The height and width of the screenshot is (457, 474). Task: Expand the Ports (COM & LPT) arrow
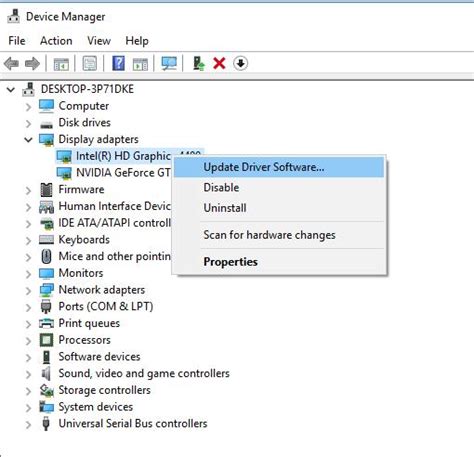pos(29,307)
